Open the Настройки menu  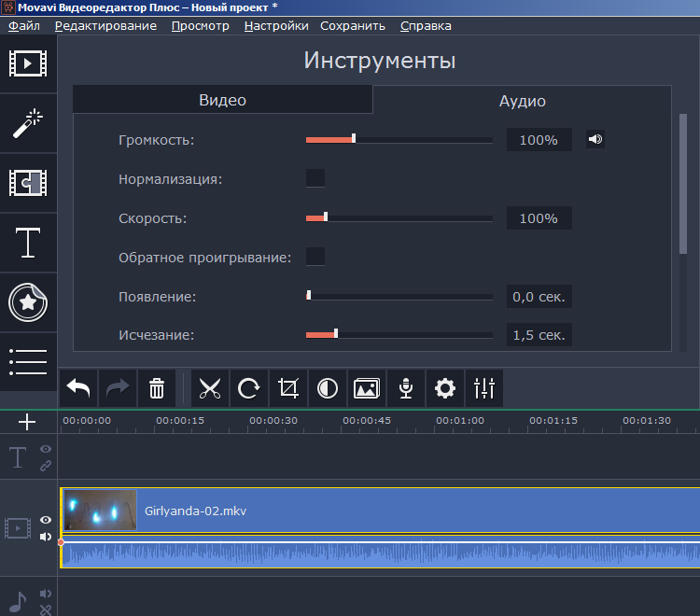[276, 26]
